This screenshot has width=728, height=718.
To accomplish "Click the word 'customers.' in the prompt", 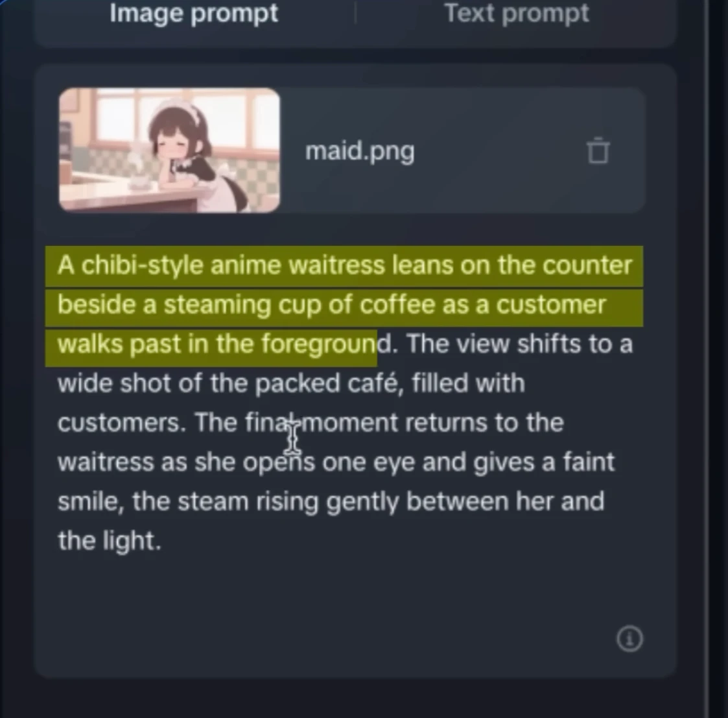I will click(122, 423).
